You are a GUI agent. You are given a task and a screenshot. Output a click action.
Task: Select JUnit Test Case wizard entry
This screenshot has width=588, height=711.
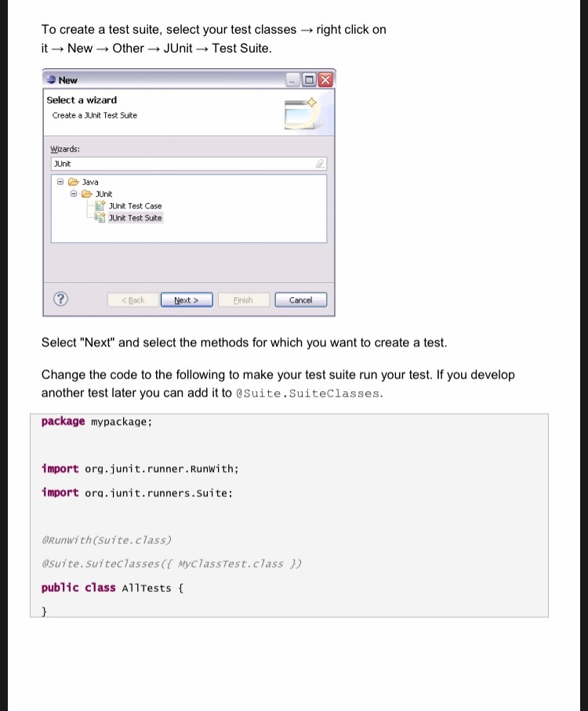(135, 206)
